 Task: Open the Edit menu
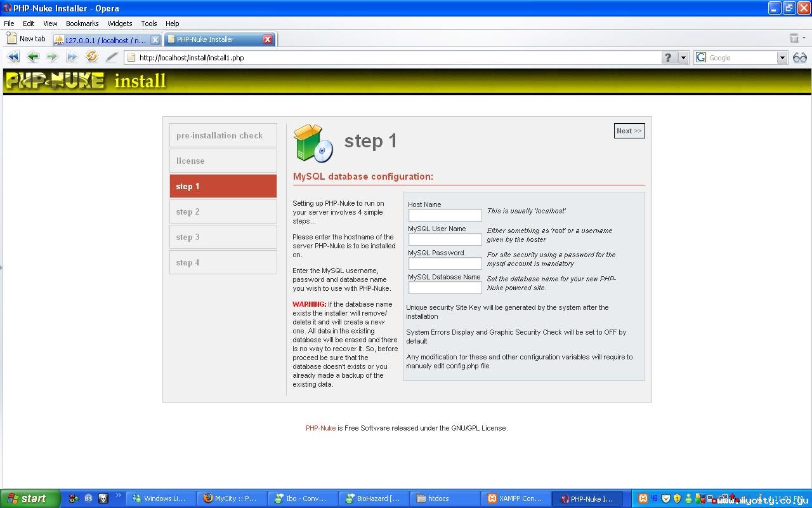point(29,23)
